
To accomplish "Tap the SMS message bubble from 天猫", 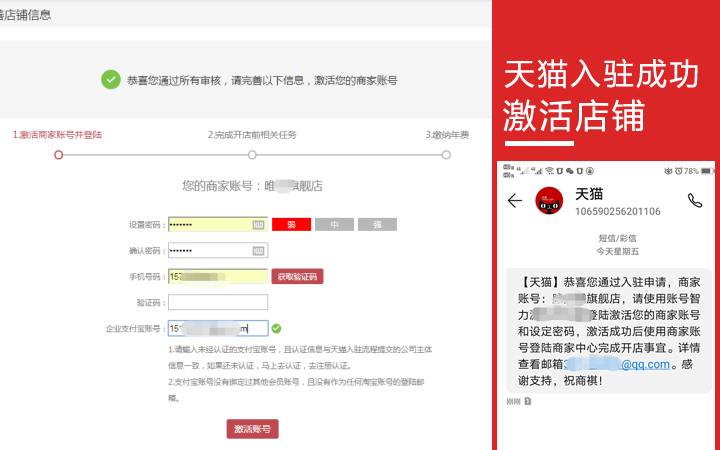I will point(609,331).
